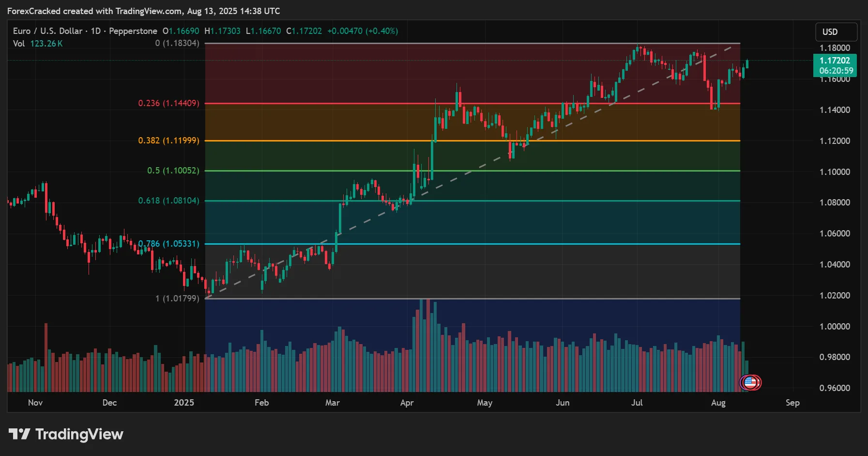The height and width of the screenshot is (456, 868).
Task: Click the TradingView logo icon
Action: pos(19,435)
